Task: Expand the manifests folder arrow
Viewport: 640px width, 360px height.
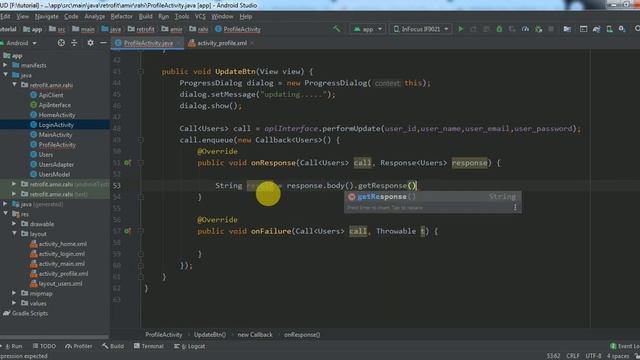Action: pyautogui.click(x=5, y=65)
